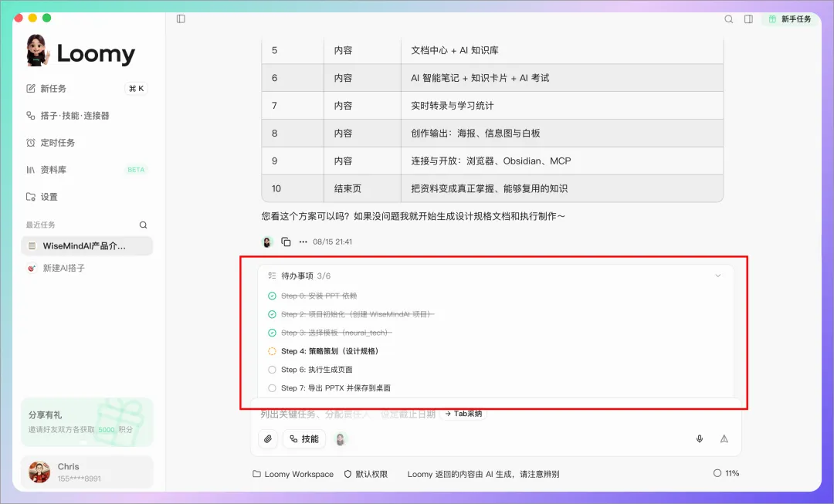Open Chris user profile card
Viewport: 834px width, 504px height.
[x=87, y=472]
